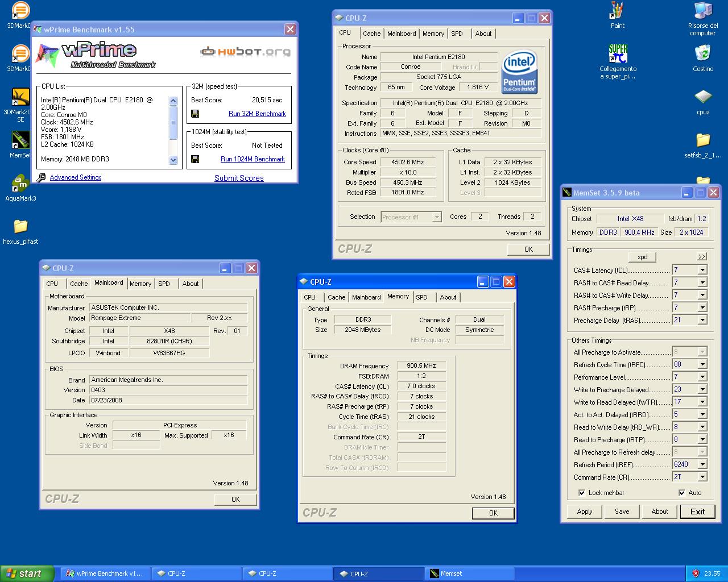The width and height of the screenshot is (728, 582).
Task: Click the Submit Scores link
Action: click(x=239, y=178)
